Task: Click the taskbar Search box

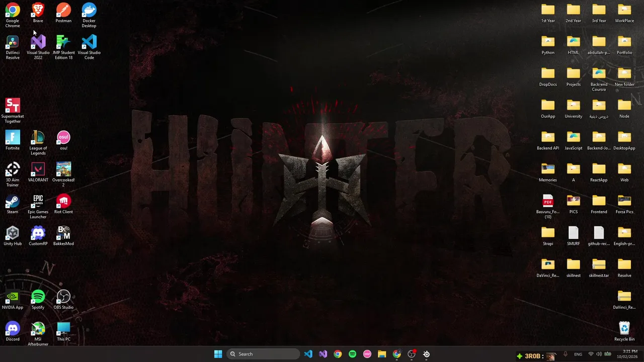Action: [263, 354]
